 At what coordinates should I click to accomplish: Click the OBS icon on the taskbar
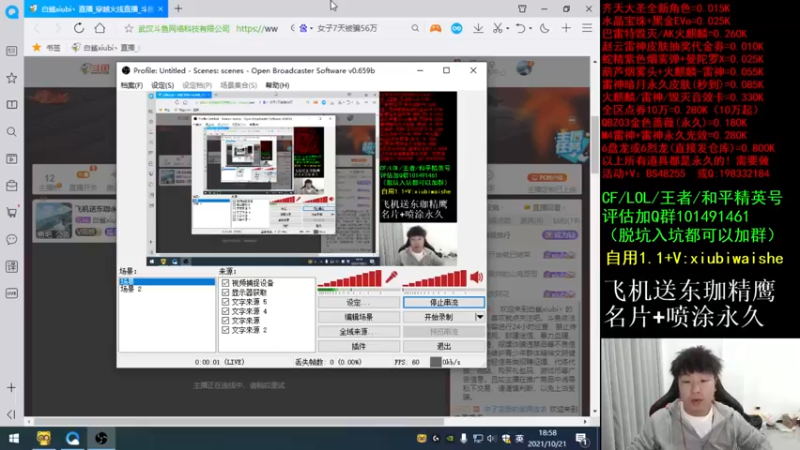point(101,438)
